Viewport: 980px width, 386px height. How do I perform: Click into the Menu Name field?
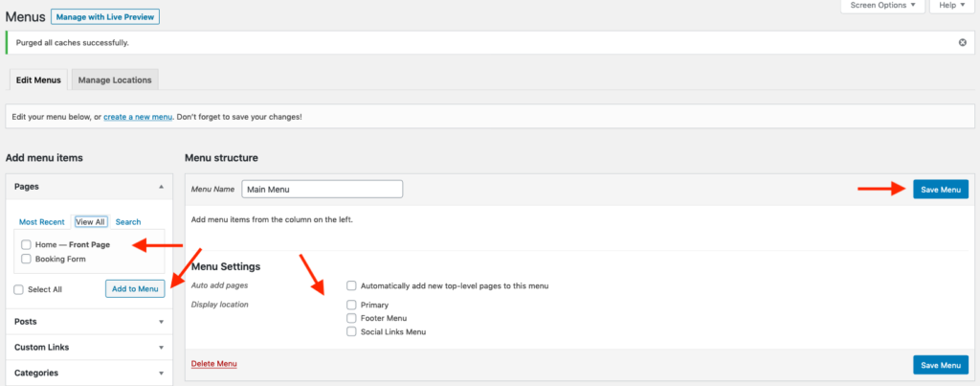[x=322, y=190]
